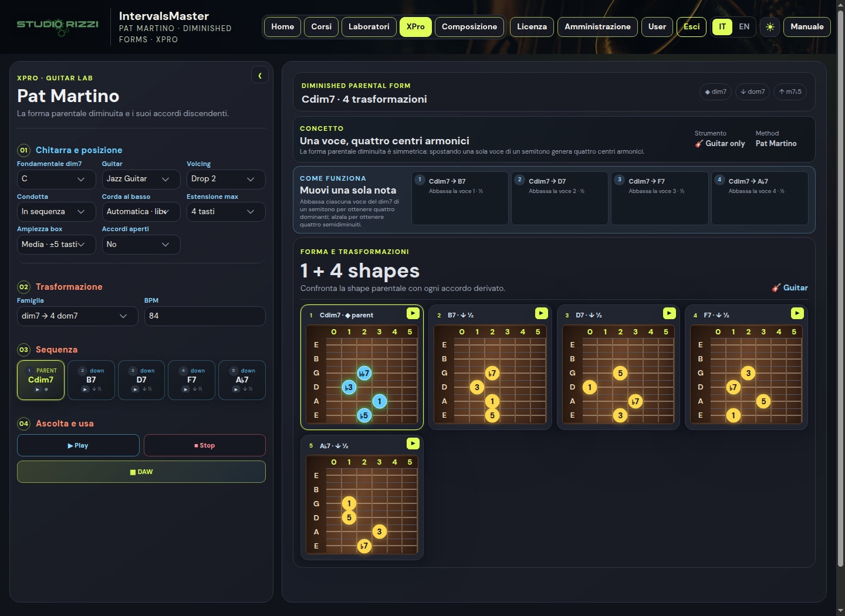Image resolution: width=845 pixels, height=616 pixels.
Task: Click the ♭3 note dot on the Cdim7 parent fretboard
Action: (349, 387)
